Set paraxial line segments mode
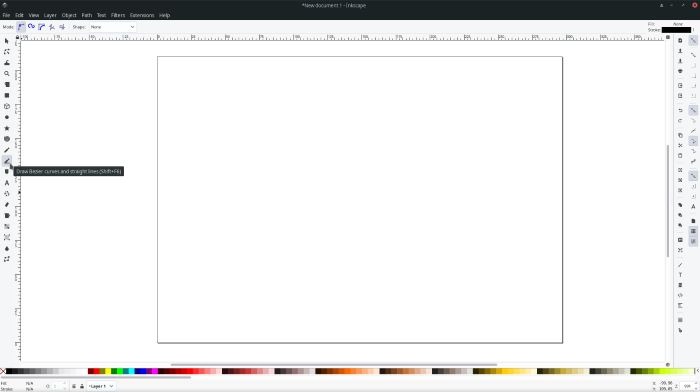The image size is (700, 392). pyautogui.click(x=62, y=27)
